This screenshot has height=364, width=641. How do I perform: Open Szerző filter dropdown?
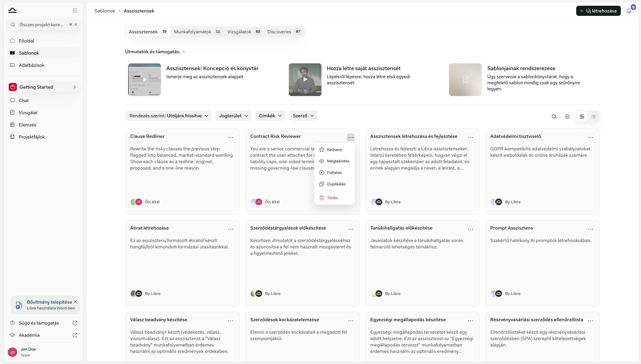coord(303,116)
